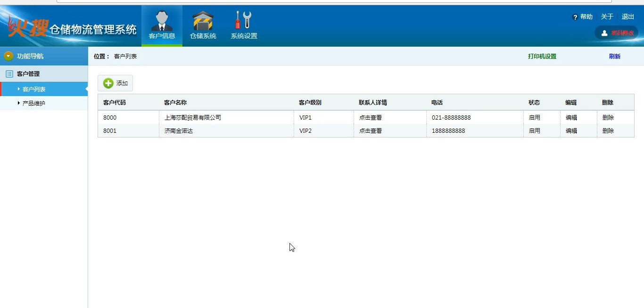The width and height of the screenshot is (644, 308).
Task: View contact details for 上海莎配贸易有限公司
Action: [x=370, y=118]
